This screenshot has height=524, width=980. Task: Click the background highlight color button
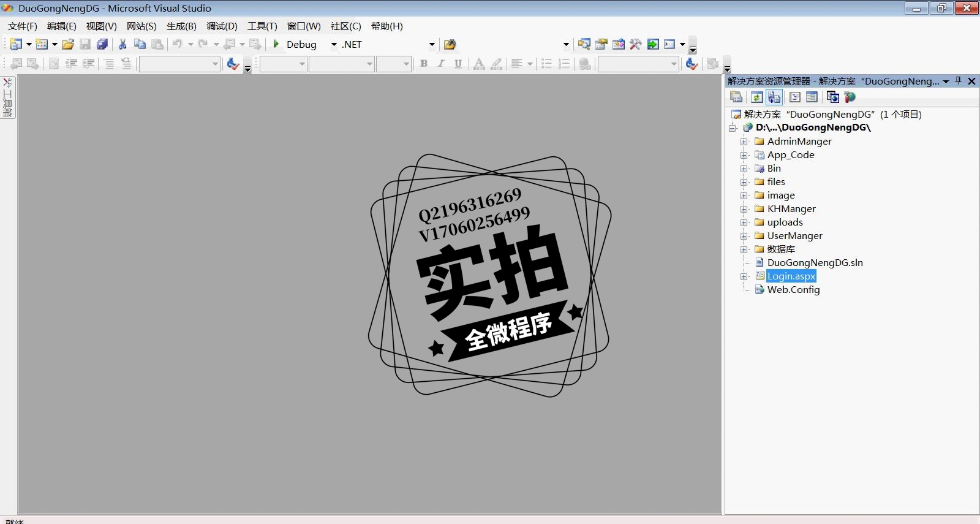(497, 64)
